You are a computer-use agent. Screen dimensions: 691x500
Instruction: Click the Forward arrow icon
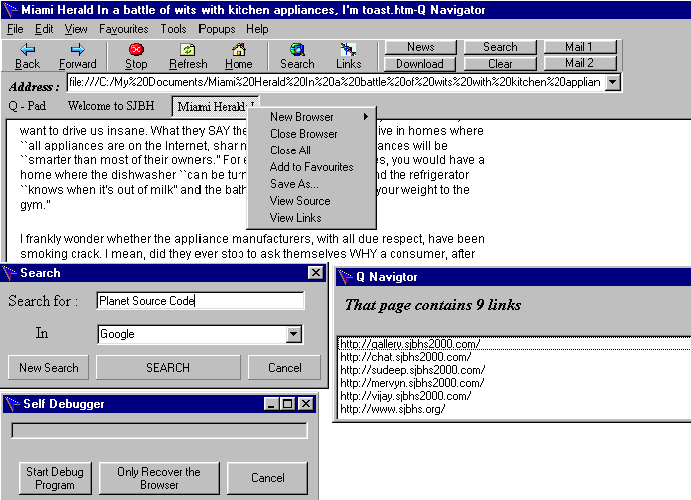[x=78, y=49]
